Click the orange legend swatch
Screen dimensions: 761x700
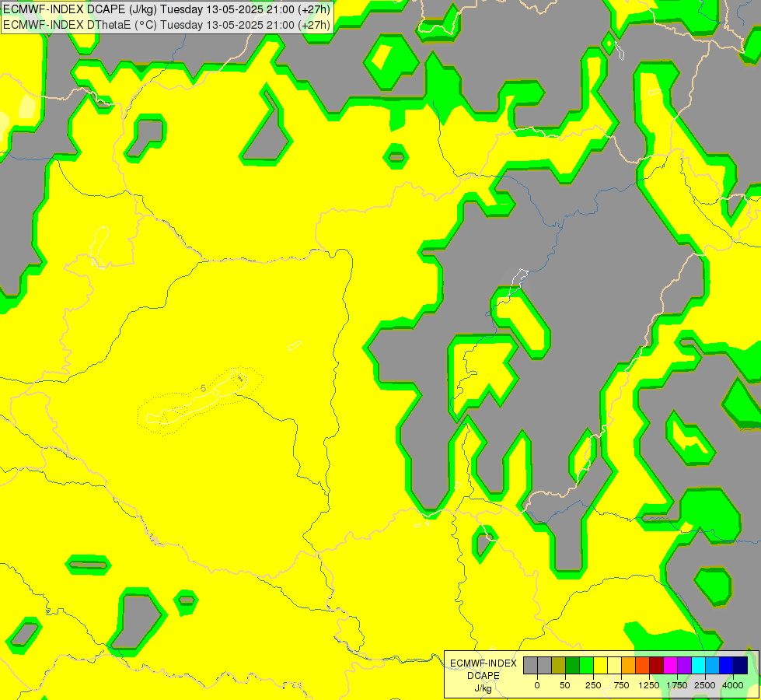[x=629, y=665]
